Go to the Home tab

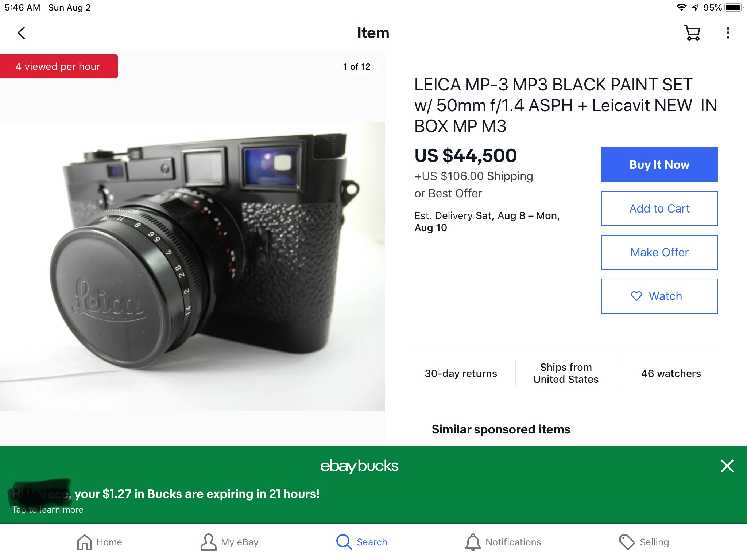100,542
